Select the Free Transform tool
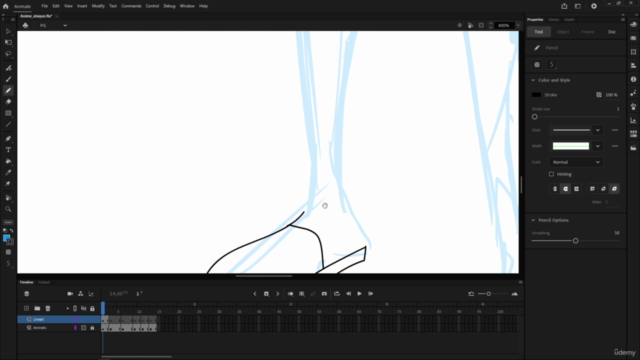 pyautogui.click(x=8, y=42)
